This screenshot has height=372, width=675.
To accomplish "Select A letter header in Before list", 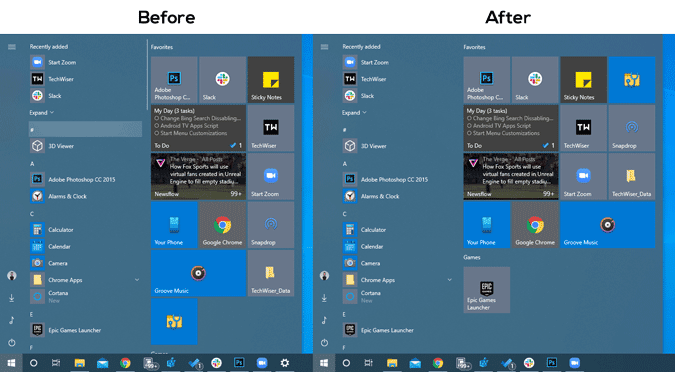I will click(32, 164).
